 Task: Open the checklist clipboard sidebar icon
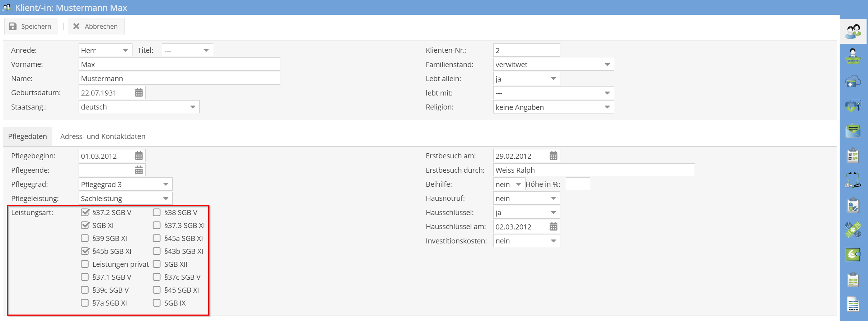coord(853,155)
